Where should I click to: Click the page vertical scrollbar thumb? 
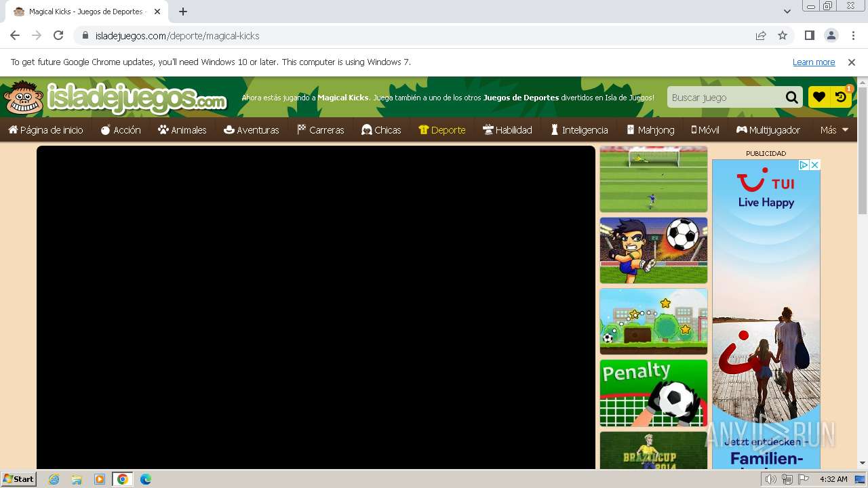click(863, 150)
